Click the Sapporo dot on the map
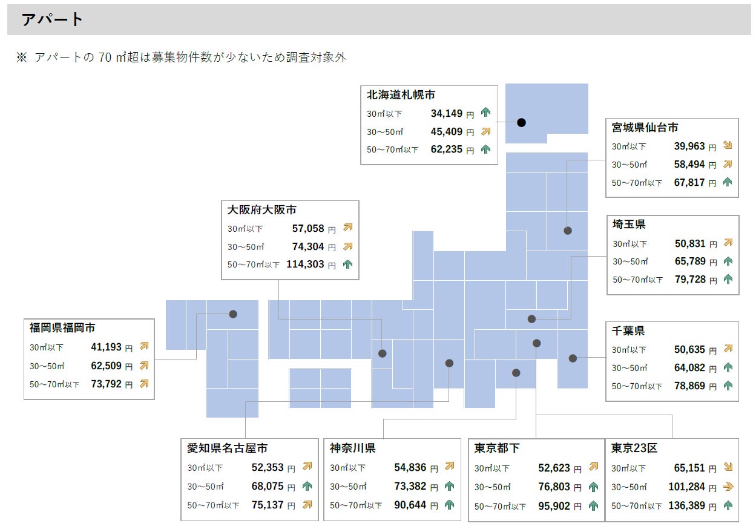Viewport: 756px width, 532px height. click(x=522, y=123)
